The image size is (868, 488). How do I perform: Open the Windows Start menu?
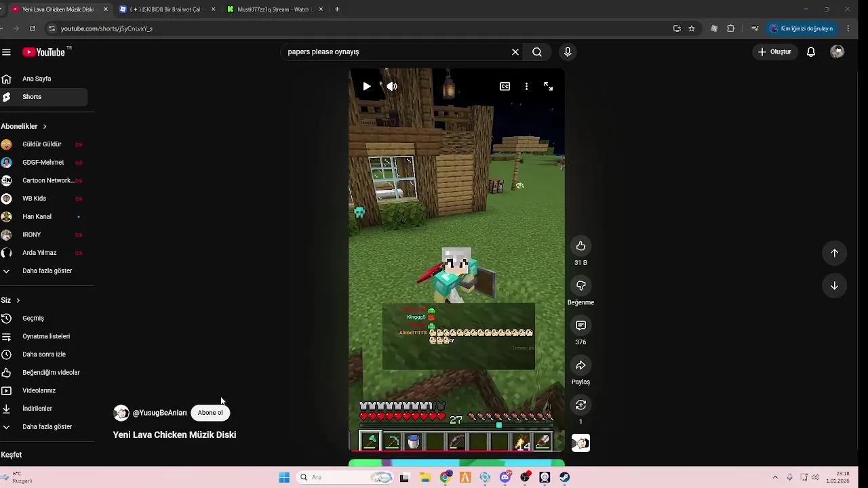284,477
